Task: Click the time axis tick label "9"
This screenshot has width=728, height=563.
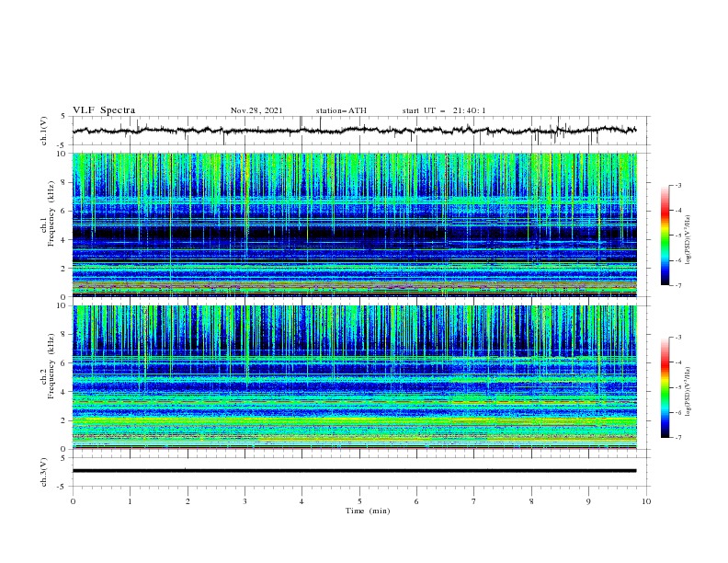Action: pos(588,501)
